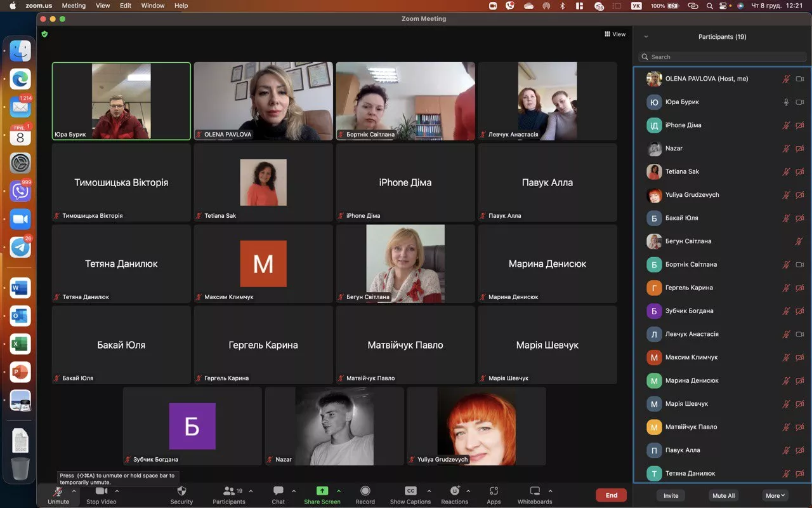Open the Window menu in menu bar
This screenshot has width=812, height=508.
[x=153, y=6]
